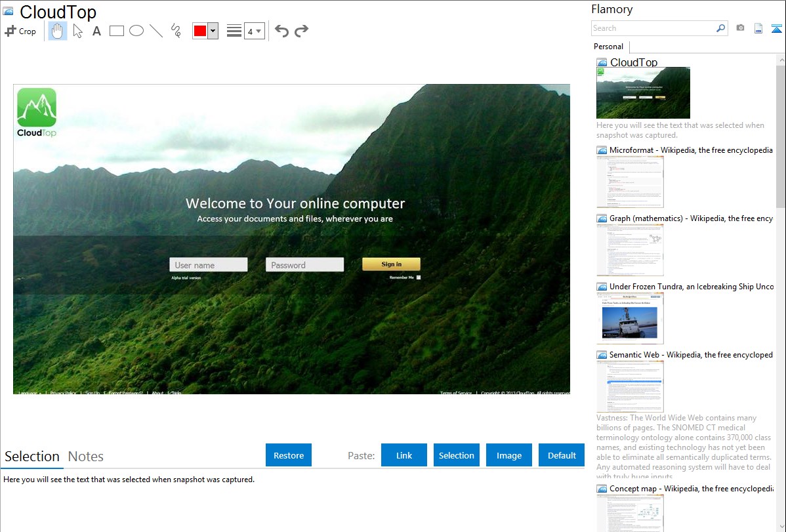Click the icon beside Microformat entry

click(x=602, y=150)
